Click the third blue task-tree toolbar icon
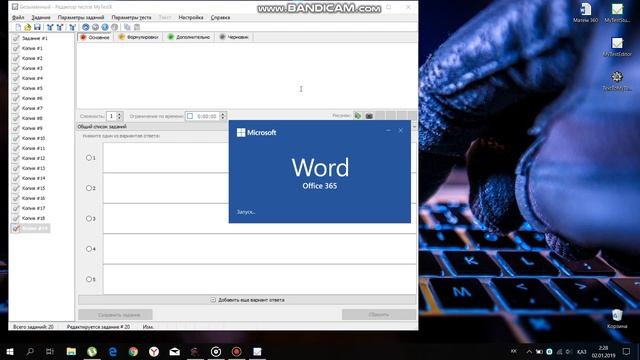640x360 pixels. click(72, 27)
